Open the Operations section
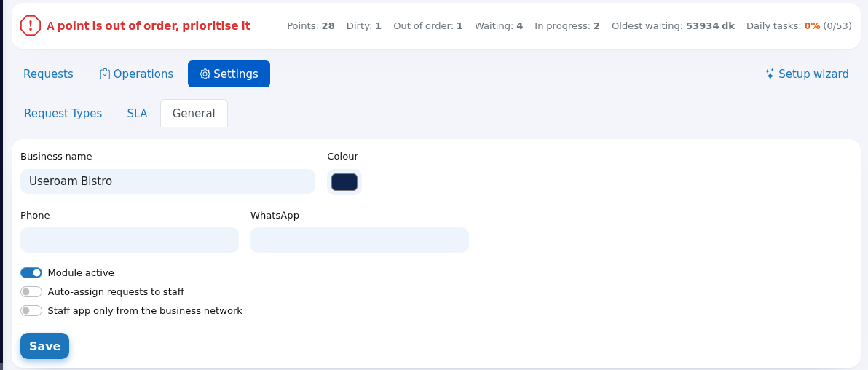This screenshot has width=868, height=370. click(137, 74)
